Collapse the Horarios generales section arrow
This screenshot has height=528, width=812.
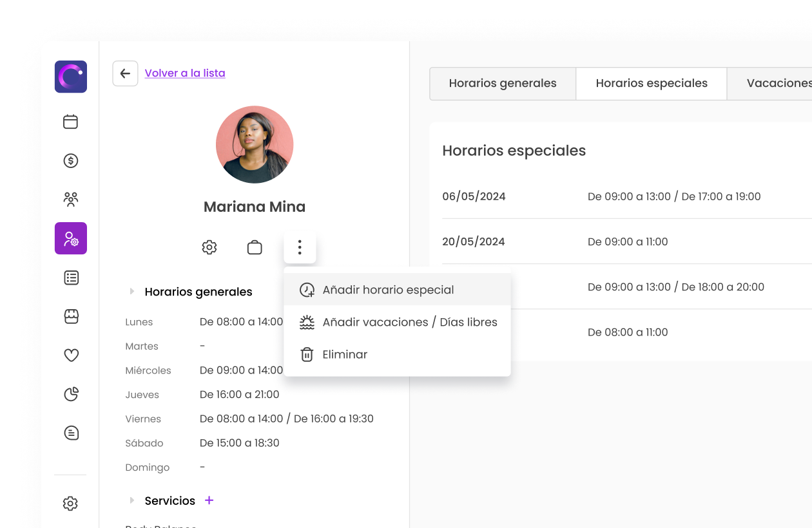[x=132, y=292]
